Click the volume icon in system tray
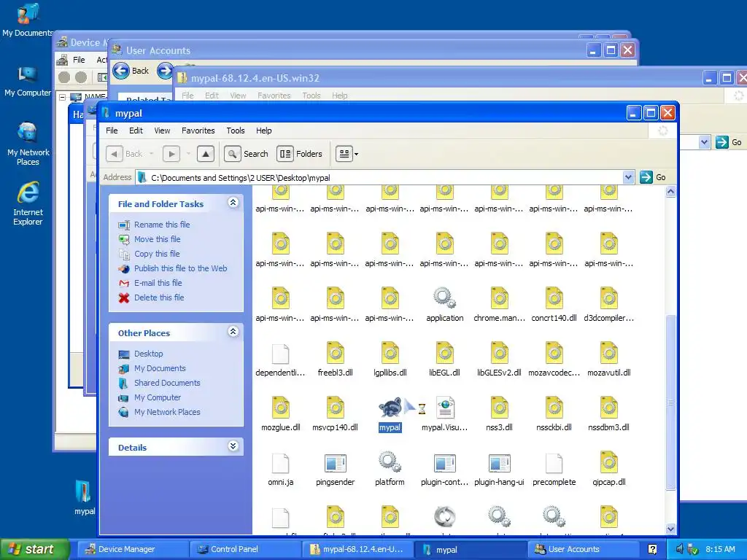Viewport: 747px width, 560px height. pyautogui.click(x=680, y=549)
